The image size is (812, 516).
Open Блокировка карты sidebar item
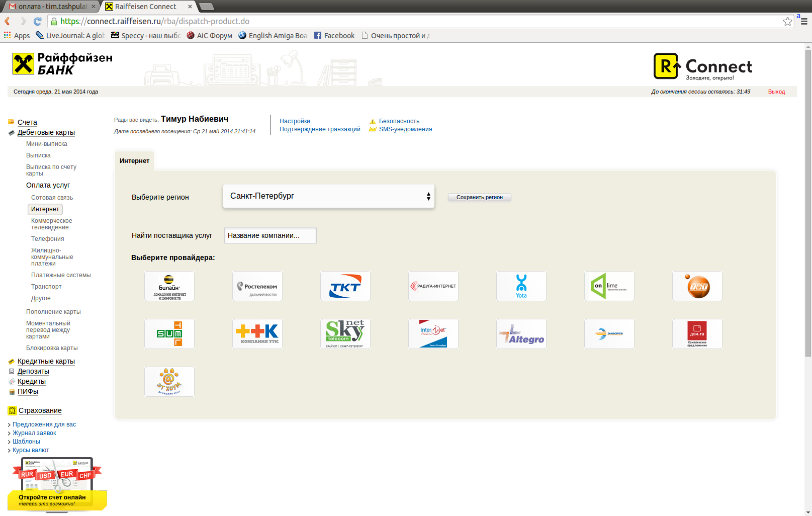pos(52,348)
